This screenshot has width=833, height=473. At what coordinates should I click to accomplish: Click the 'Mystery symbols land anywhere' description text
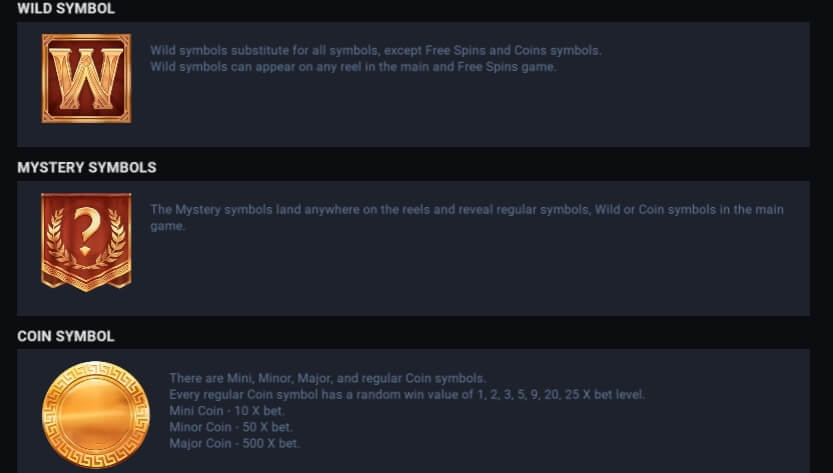click(x=466, y=210)
